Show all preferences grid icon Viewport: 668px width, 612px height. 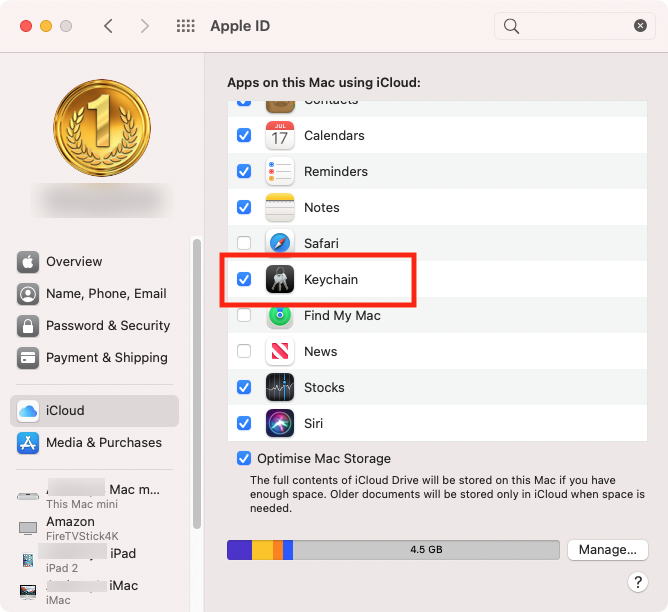(186, 26)
